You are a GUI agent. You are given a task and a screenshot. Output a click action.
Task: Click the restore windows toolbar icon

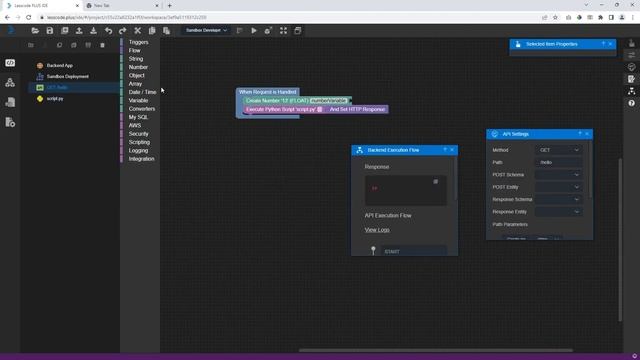coord(298,31)
